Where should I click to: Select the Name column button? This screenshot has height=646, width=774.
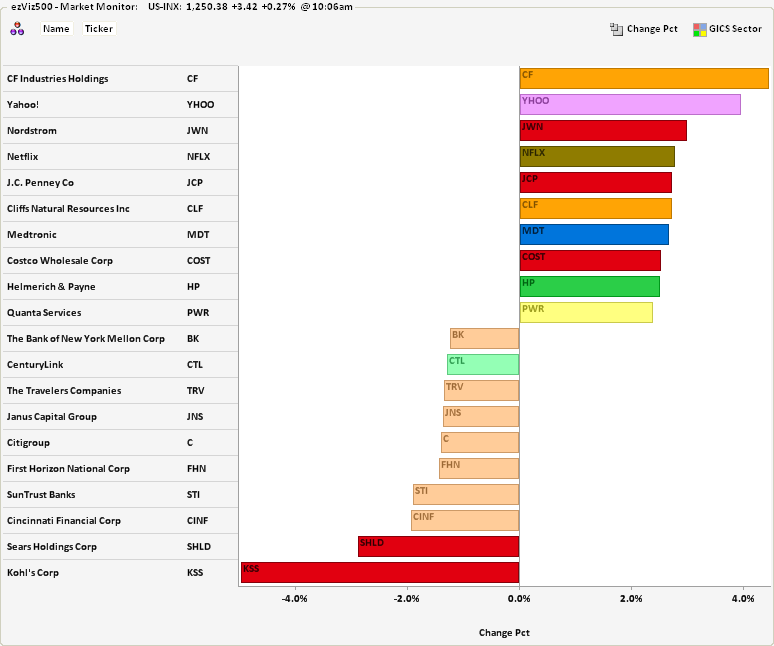coord(56,29)
